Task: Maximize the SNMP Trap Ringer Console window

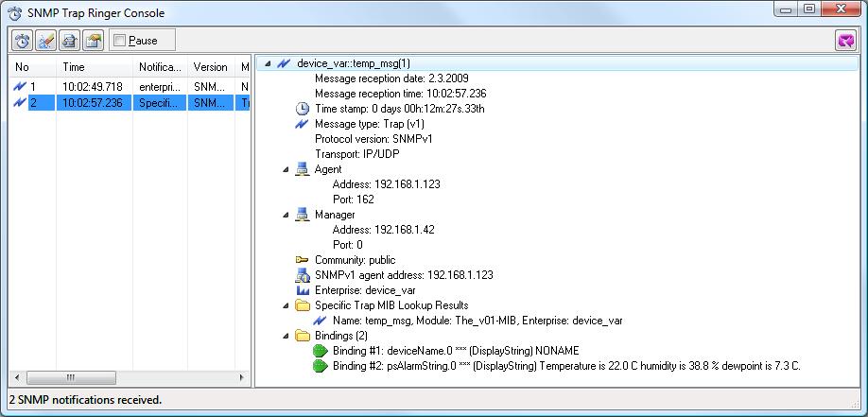Action: [808, 9]
